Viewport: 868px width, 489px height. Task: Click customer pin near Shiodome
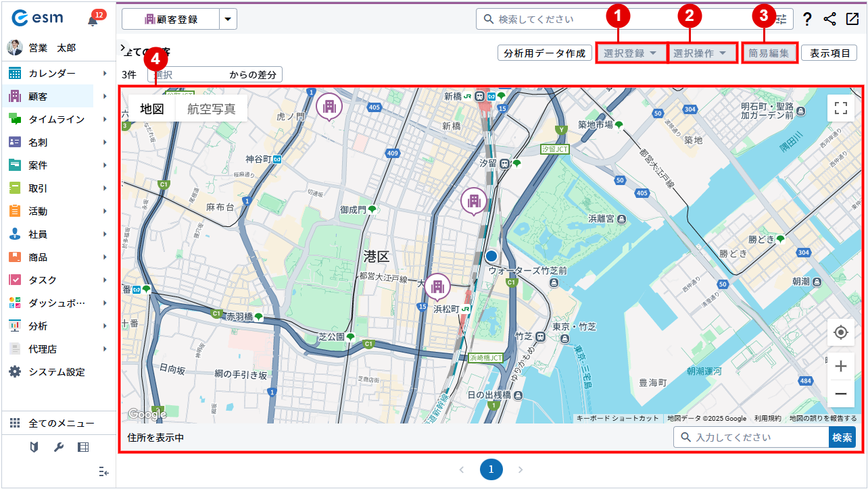[x=474, y=201]
